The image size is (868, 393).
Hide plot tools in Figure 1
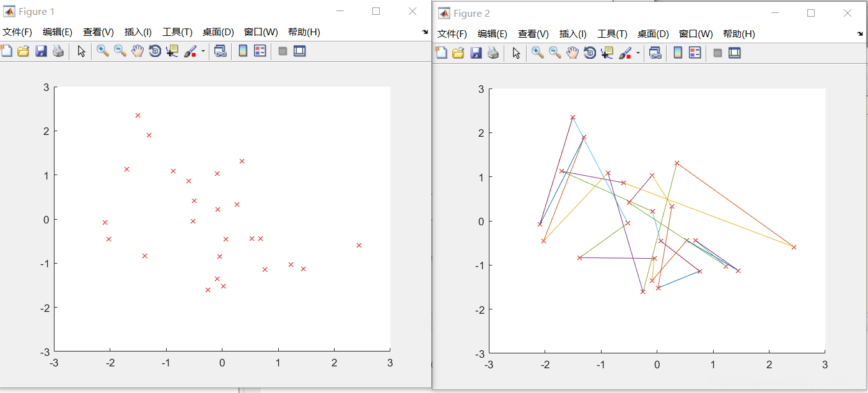click(x=283, y=51)
